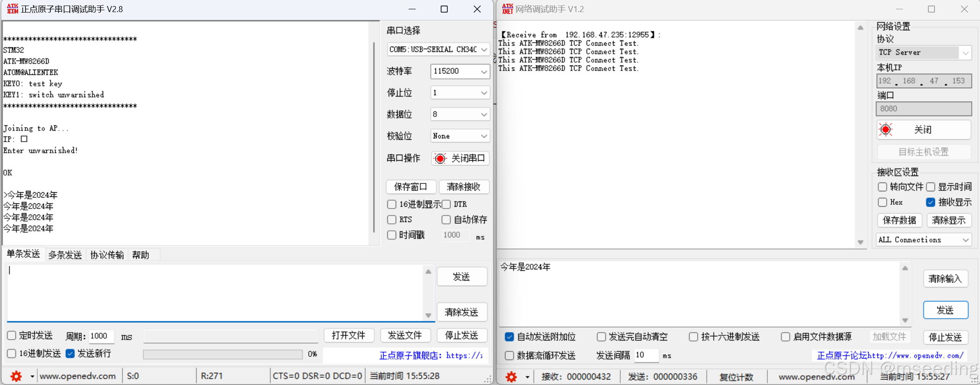Click 发送 button in network assistant
980x385 pixels.
945,310
